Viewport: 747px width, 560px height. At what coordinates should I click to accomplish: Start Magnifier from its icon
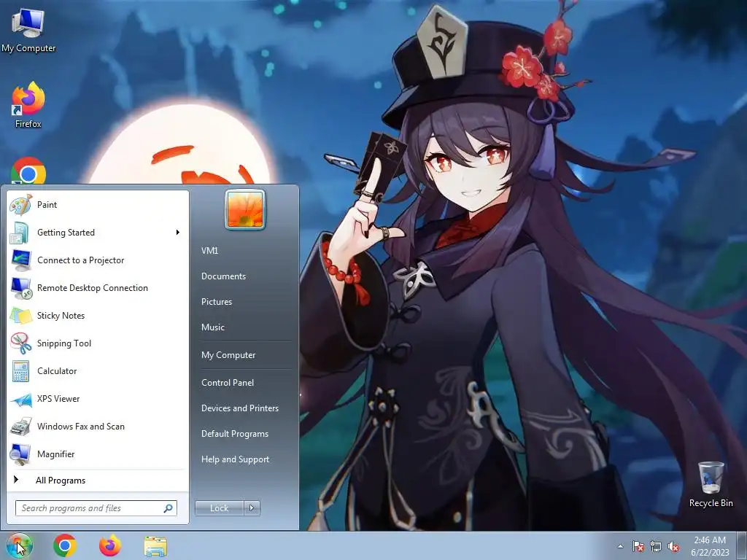(x=20, y=454)
